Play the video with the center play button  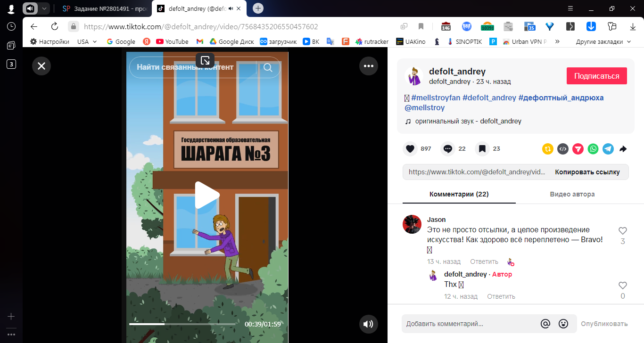point(207,195)
